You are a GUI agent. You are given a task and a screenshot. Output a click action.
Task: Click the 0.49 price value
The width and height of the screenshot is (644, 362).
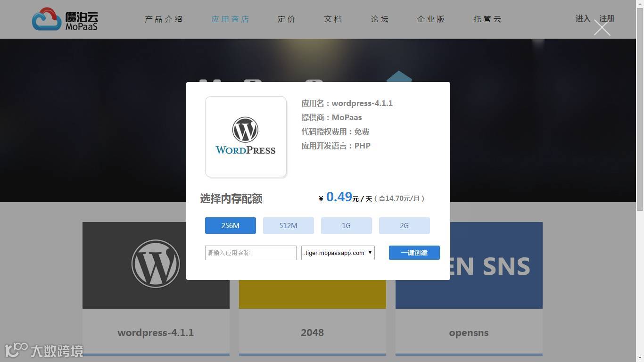339,197
